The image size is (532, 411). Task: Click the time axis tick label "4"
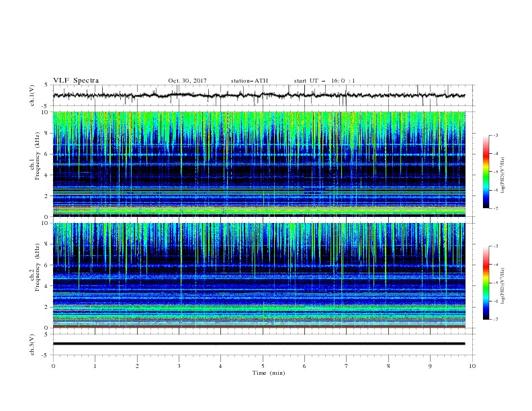[x=220, y=366]
